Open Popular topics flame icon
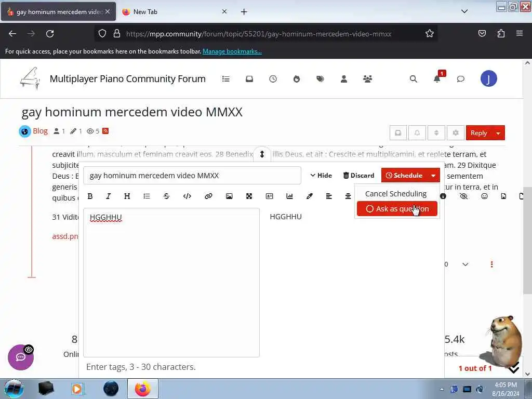Screen dimensions: 532x399 click(297, 79)
